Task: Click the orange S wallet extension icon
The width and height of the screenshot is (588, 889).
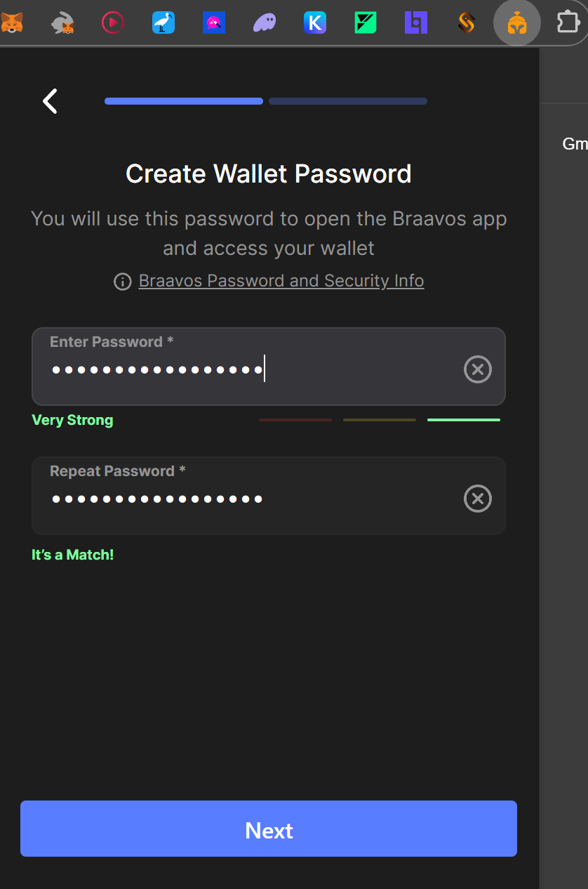Action: click(466, 22)
